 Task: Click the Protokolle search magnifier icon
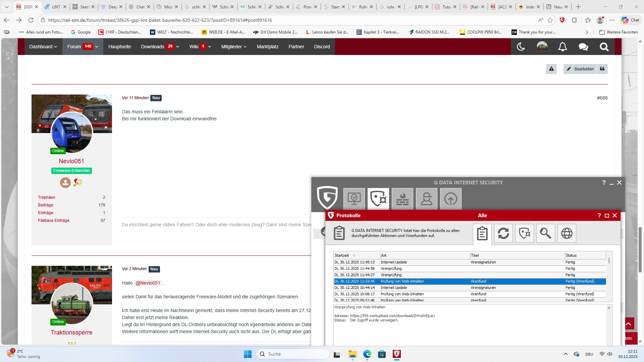(545, 233)
